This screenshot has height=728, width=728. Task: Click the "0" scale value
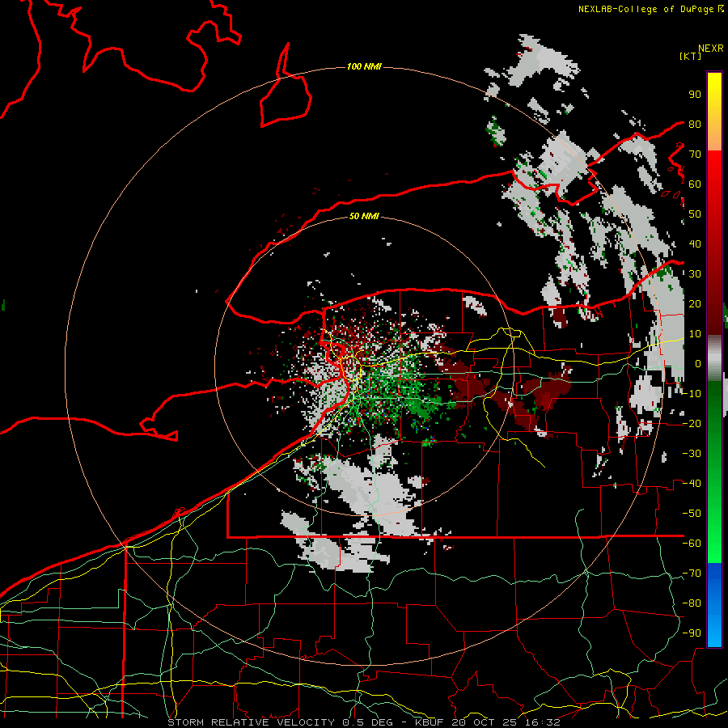tap(698, 363)
